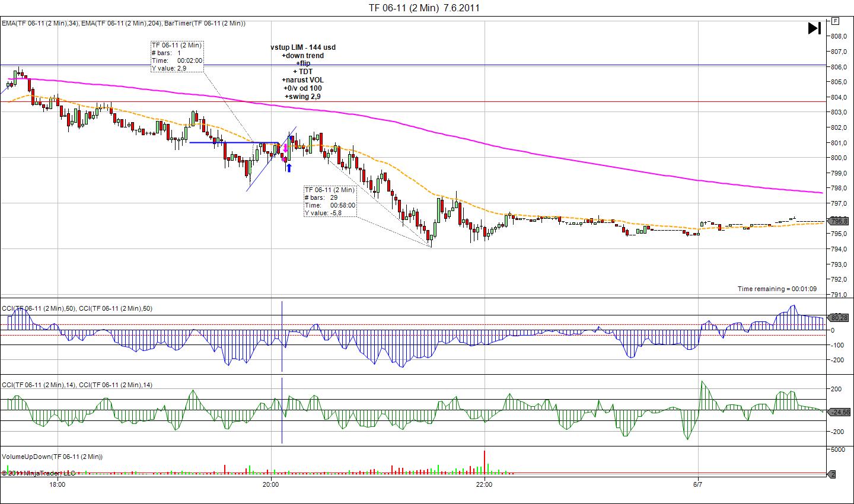Click the CCI 50 panel label

(x=77, y=308)
